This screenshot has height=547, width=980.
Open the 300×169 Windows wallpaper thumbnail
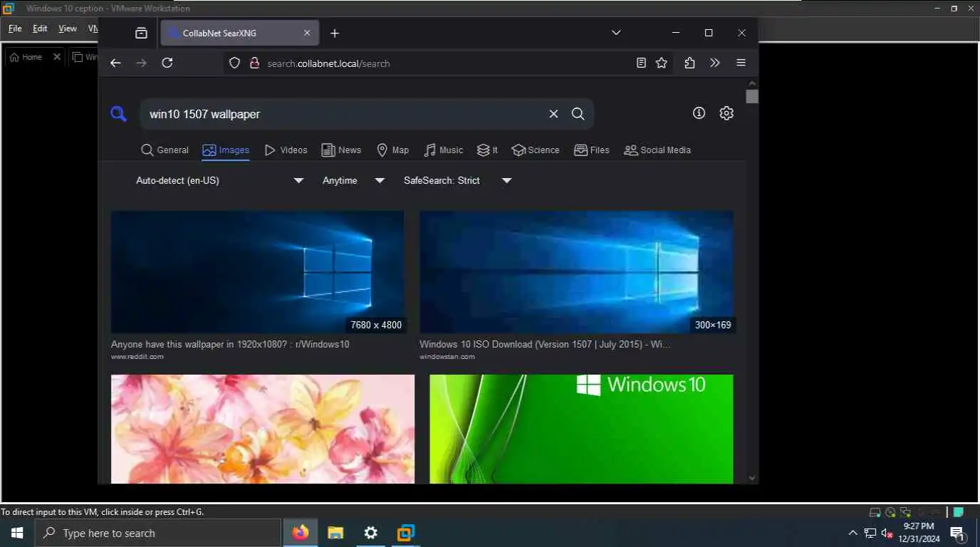coord(576,272)
